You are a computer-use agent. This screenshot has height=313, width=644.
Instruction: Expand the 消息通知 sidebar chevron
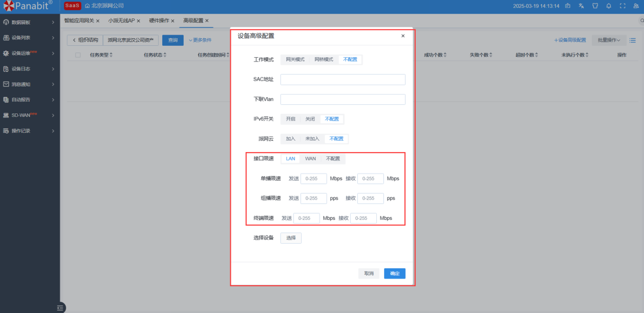click(x=53, y=84)
